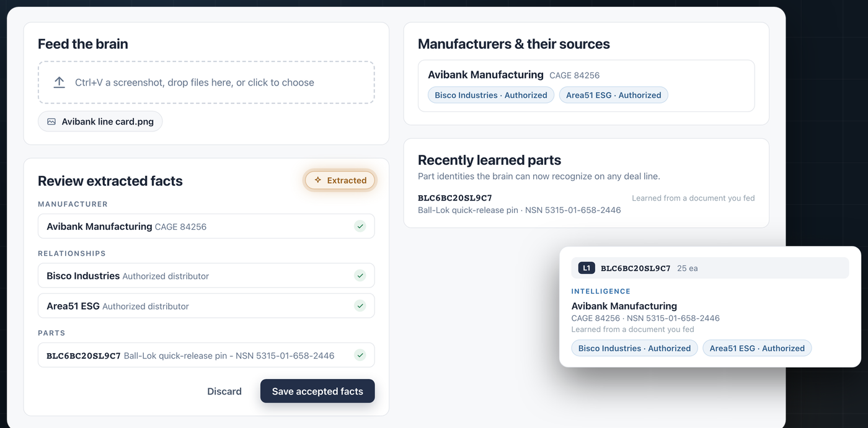Screen dimensions: 868x428
Task: Click CAGE 84256 · NSN line in popup
Action: point(645,318)
